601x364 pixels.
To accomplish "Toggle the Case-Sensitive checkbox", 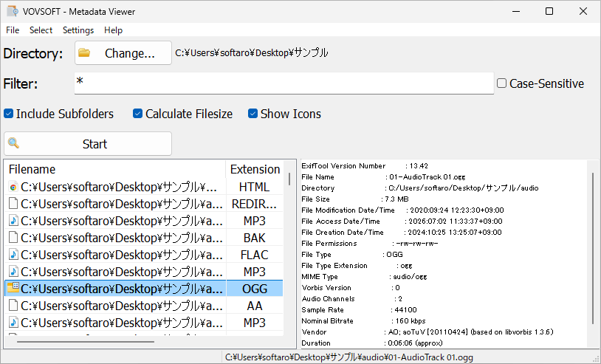I will [x=502, y=83].
